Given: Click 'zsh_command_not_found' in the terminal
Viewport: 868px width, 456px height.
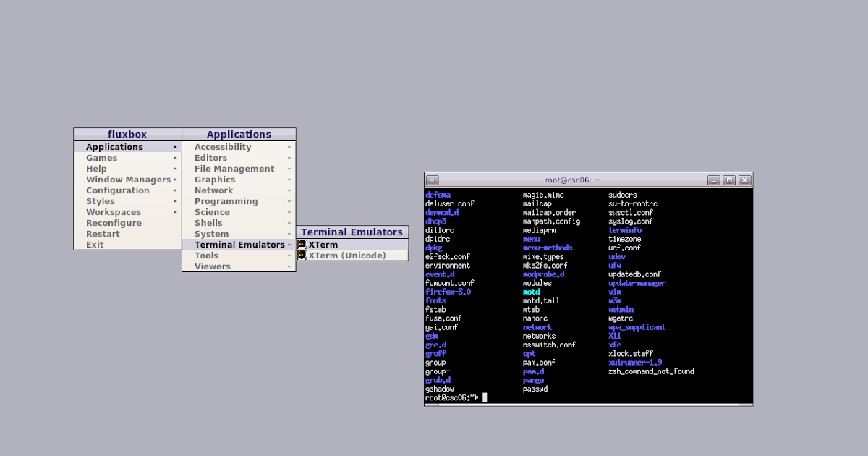Looking at the screenshot, I should pos(651,371).
